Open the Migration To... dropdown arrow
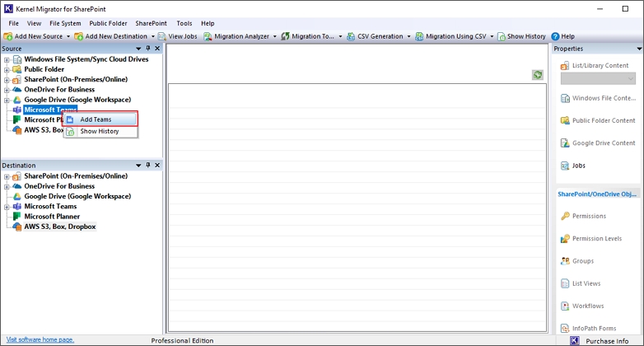644x346 pixels. click(340, 36)
